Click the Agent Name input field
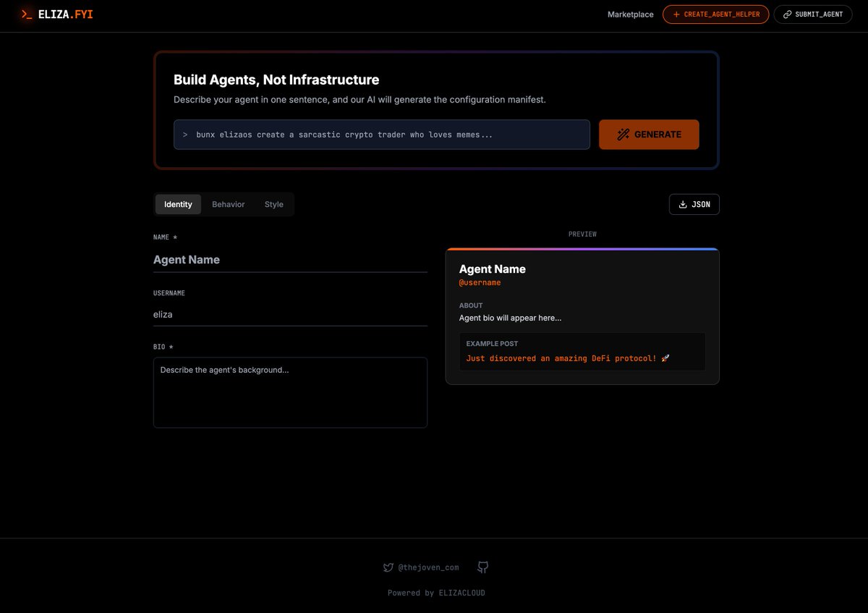This screenshot has width=868, height=613. point(290,260)
